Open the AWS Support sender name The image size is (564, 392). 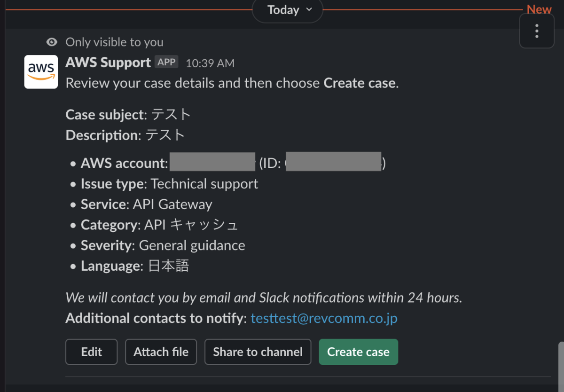click(108, 62)
